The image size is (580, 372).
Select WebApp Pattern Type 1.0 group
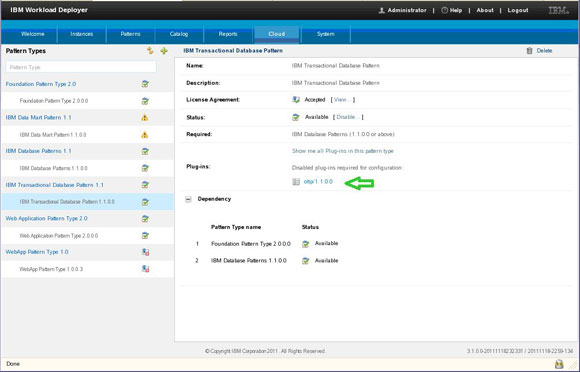(37, 252)
